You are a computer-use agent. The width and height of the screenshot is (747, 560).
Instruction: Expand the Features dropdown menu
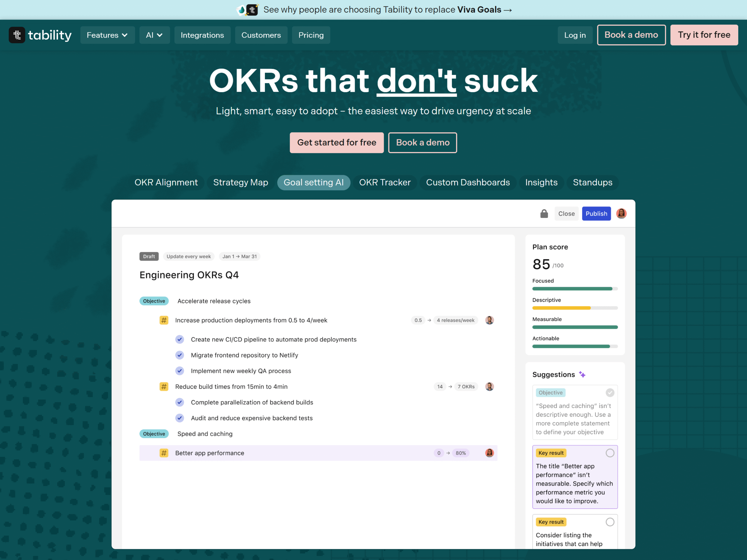107,35
